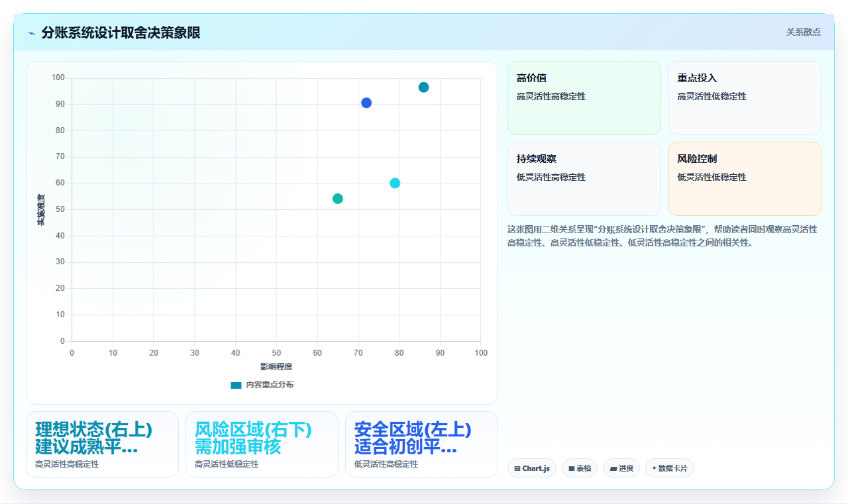The height and width of the screenshot is (504, 848).
Task: Click the 关系散点 label in the header
Action: pyautogui.click(x=804, y=32)
